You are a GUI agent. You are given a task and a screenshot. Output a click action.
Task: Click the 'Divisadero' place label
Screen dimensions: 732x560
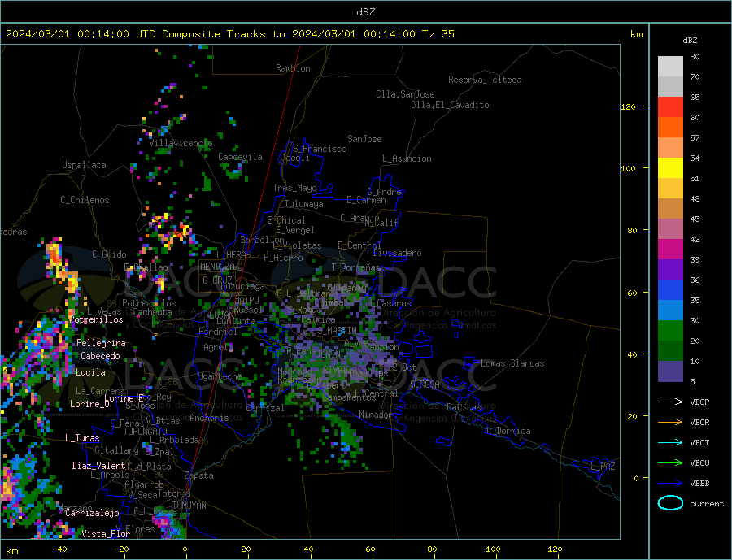[x=397, y=253]
